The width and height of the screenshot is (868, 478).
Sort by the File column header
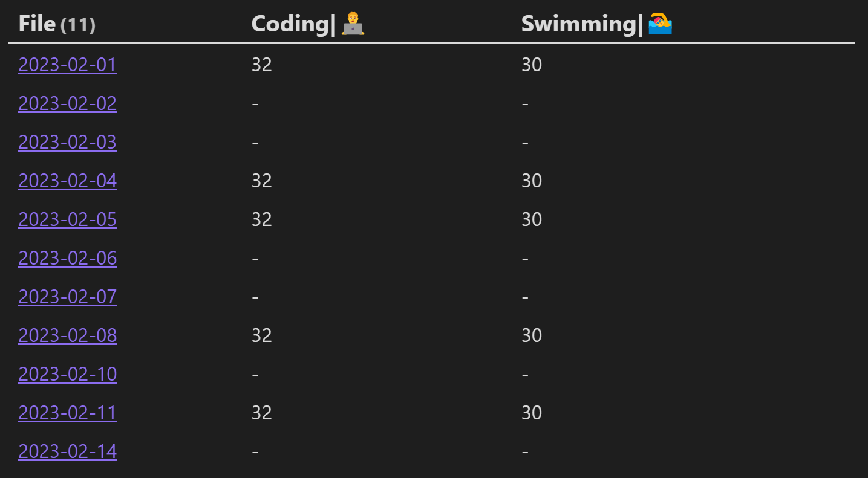click(37, 24)
